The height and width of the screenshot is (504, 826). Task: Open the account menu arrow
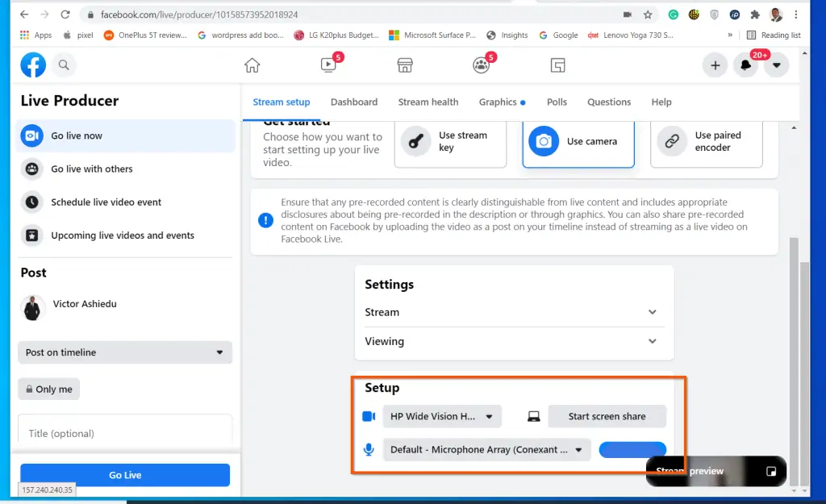click(777, 65)
